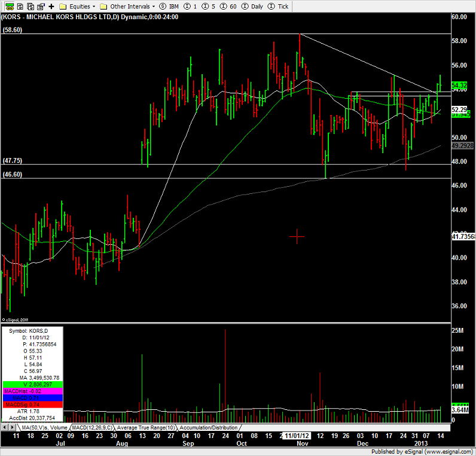Click the green chain-link toolbar icon

tap(10, 6)
